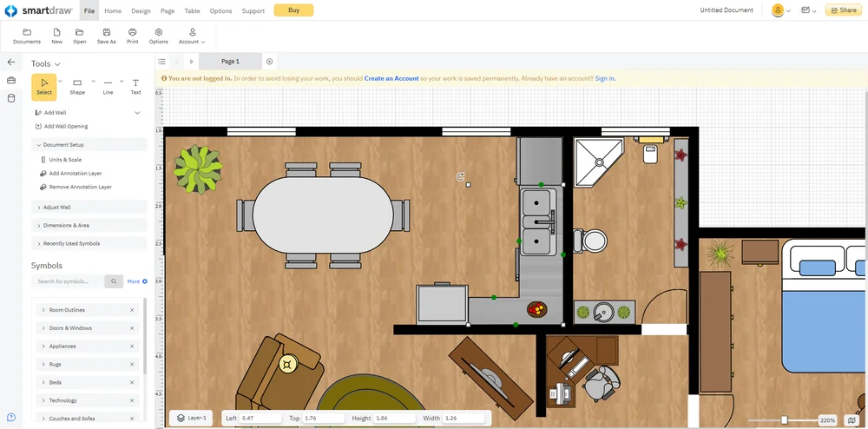This screenshot has height=429, width=868.
Task: Switch to the Page 1 tab
Action: pos(230,62)
